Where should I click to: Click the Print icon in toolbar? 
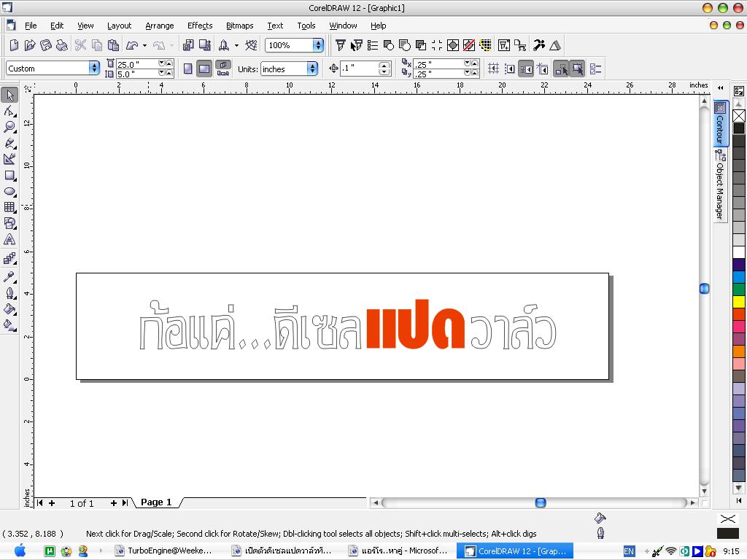tap(62, 45)
